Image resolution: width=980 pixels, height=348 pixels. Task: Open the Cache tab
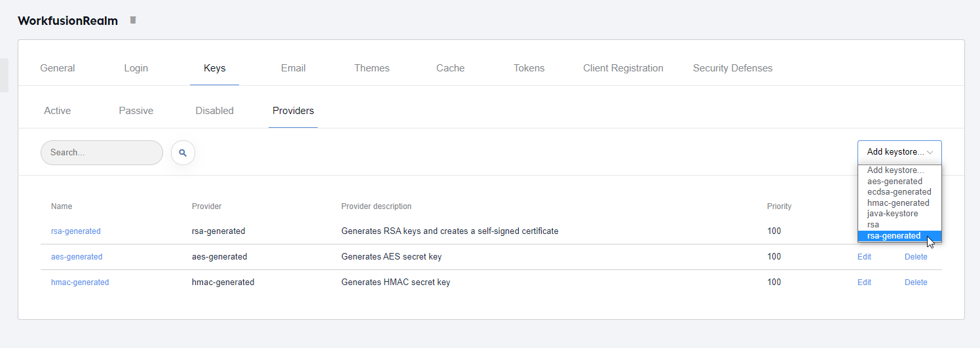(x=451, y=68)
